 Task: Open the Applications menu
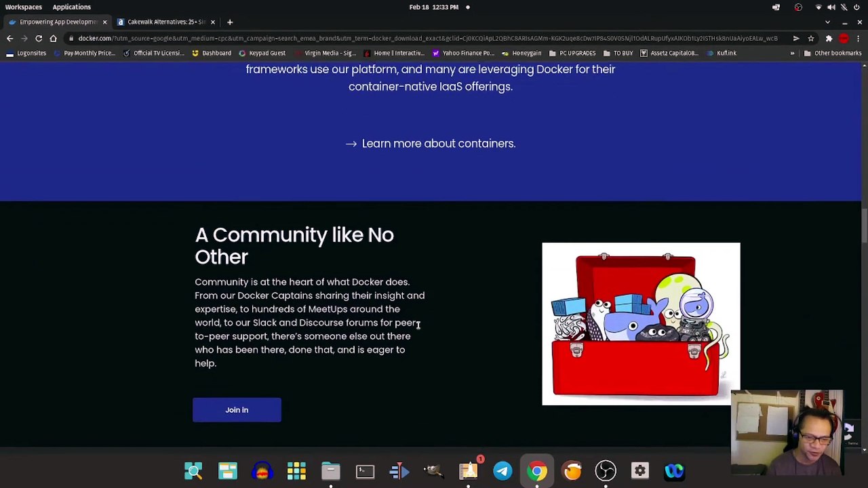click(71, 7)
